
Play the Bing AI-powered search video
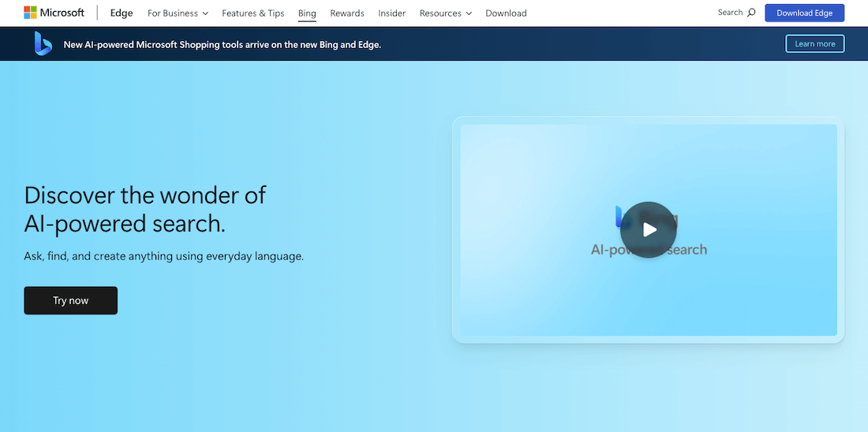(648, 229)
